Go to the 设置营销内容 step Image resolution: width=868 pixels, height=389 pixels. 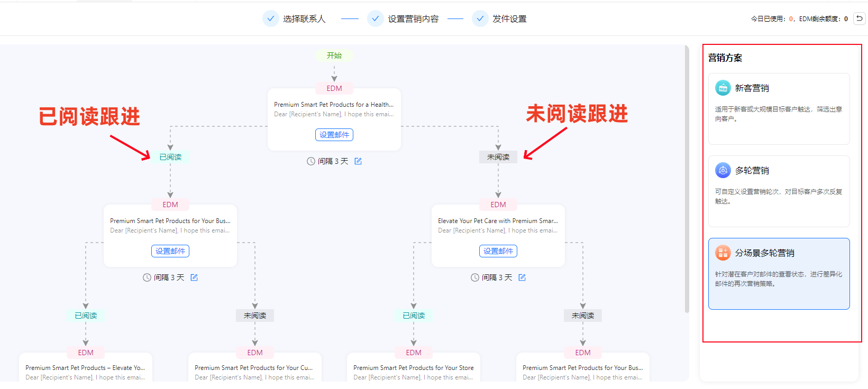coord(413,19)
